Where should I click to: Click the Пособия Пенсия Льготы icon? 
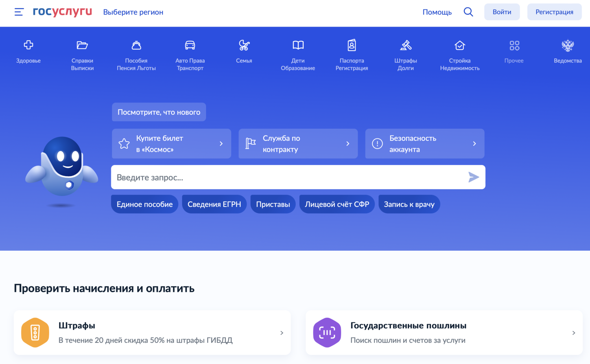click(136, 45)
